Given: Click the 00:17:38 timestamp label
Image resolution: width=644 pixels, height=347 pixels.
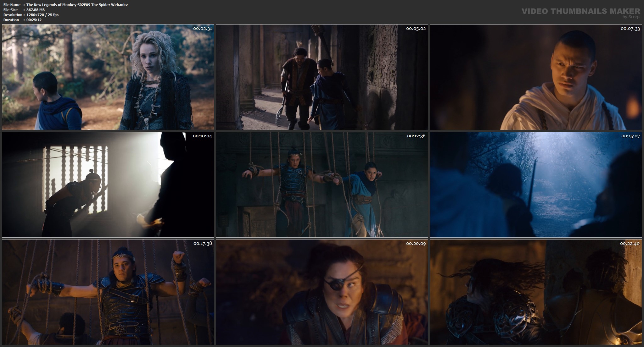Looking at the screenshot, I should pyautogui.click(x=202, y=244).
